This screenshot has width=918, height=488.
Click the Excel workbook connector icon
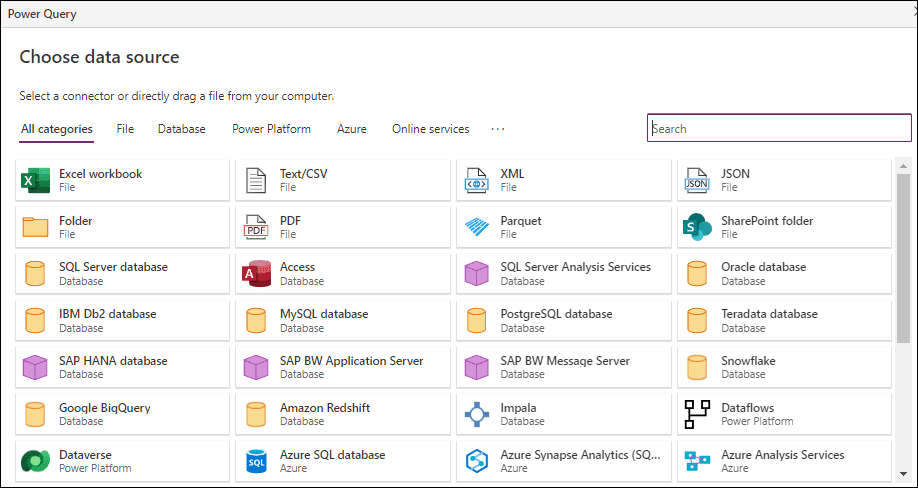click(x=35, y=180)
